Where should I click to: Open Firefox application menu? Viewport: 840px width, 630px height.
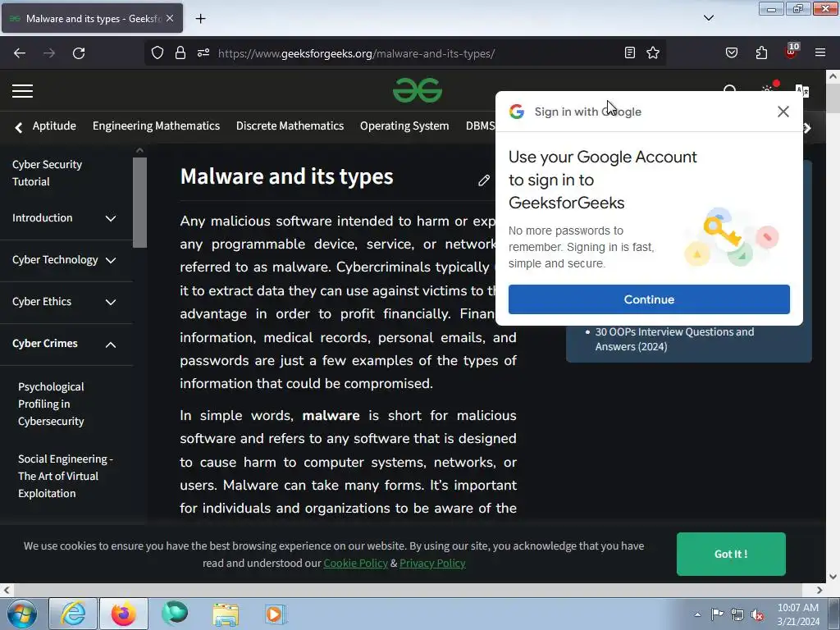point(820,52)
